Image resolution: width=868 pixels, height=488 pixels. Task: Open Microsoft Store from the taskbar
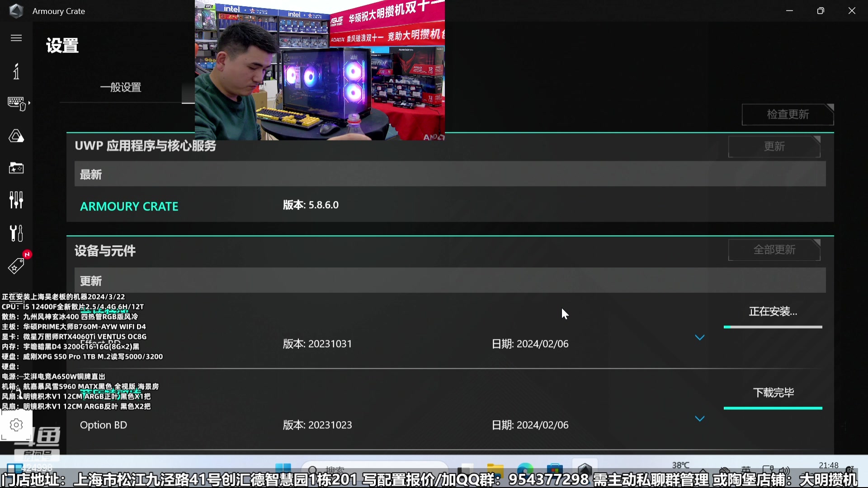tap(555, 469)
